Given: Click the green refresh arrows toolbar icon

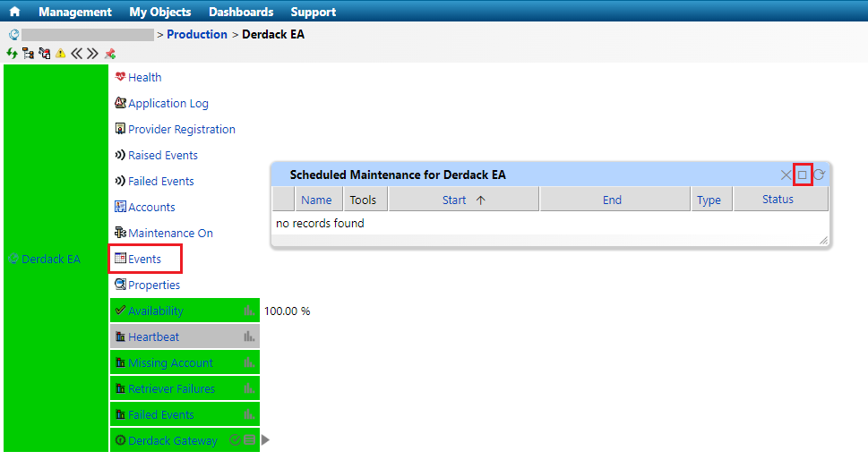Looking at the screenshot, I should 13,54.
